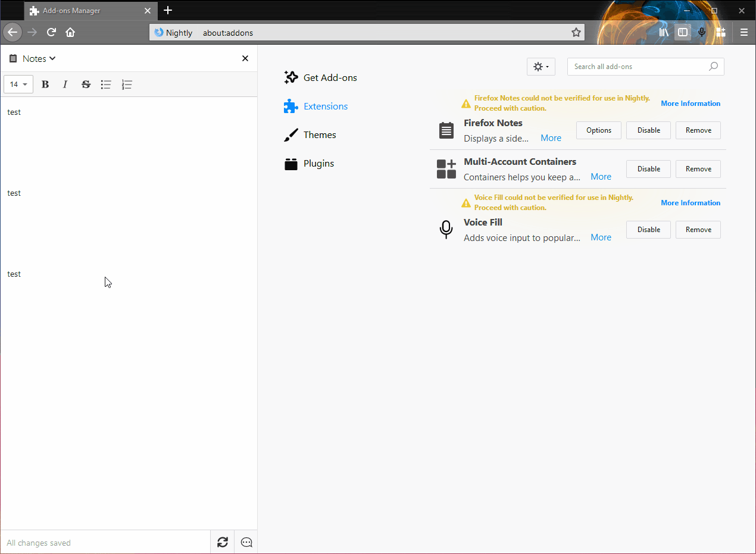The height and width of the screenshot is (554, 756).
Task: Insert a numbered list in Notes
Action: [126, 84]
